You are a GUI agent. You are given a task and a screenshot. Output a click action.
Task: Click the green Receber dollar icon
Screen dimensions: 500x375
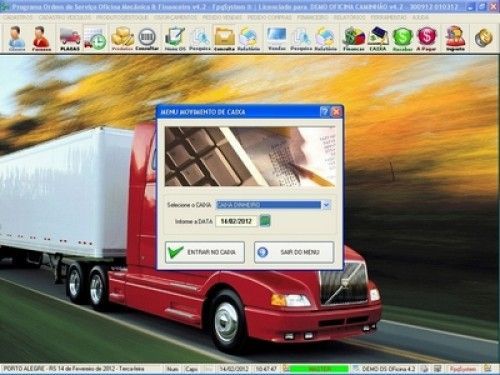click(x=402, y=38)
